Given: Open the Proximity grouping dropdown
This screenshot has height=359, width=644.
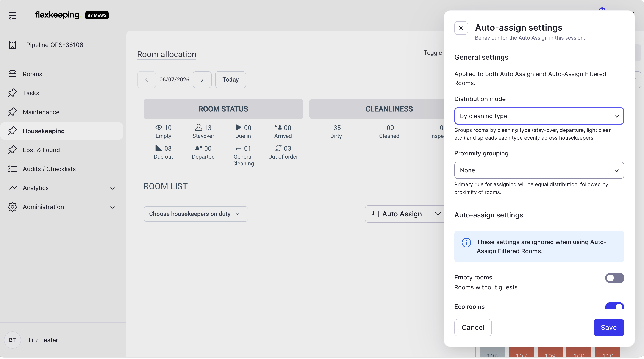Looking at the screenshot, I should point(539,170).
